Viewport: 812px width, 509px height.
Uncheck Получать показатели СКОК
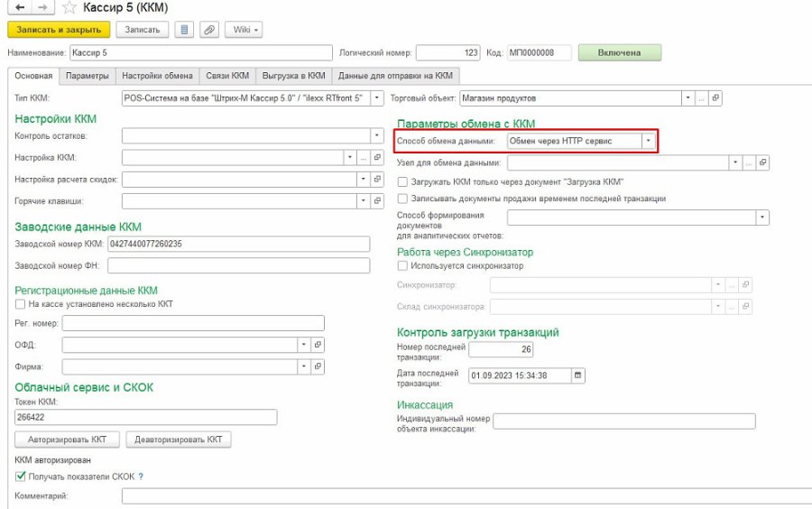20,477
